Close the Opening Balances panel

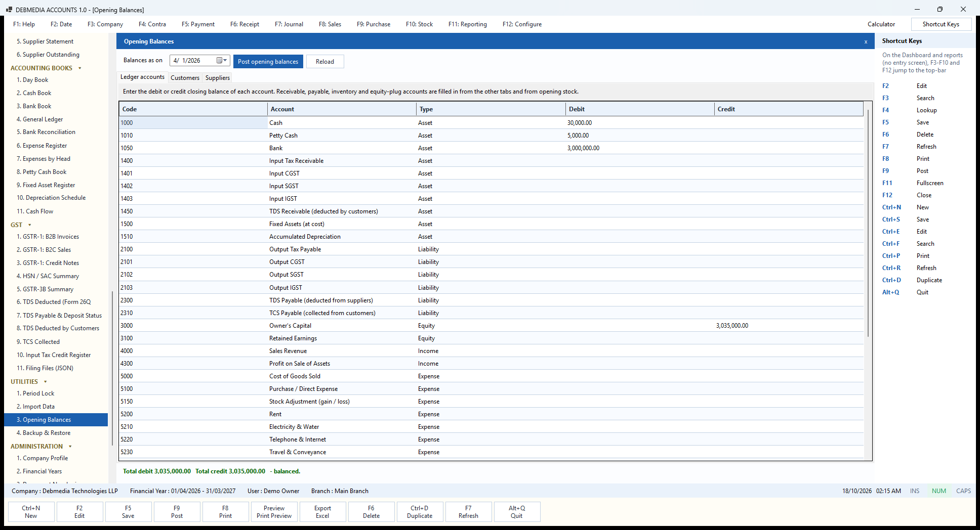coord(866,42)
